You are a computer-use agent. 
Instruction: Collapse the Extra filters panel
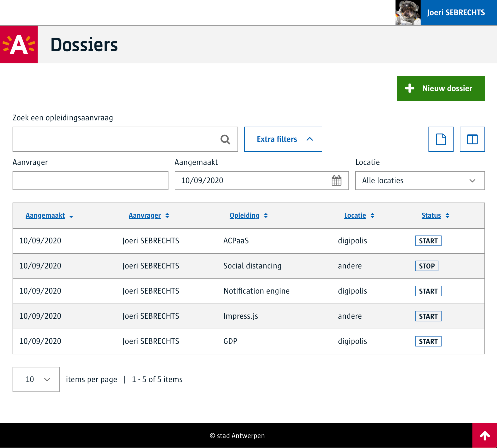click(283, 139)
